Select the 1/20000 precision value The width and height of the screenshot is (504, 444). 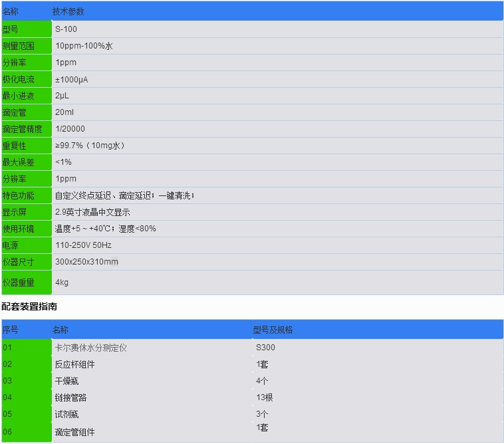click(x=70, y=129)
